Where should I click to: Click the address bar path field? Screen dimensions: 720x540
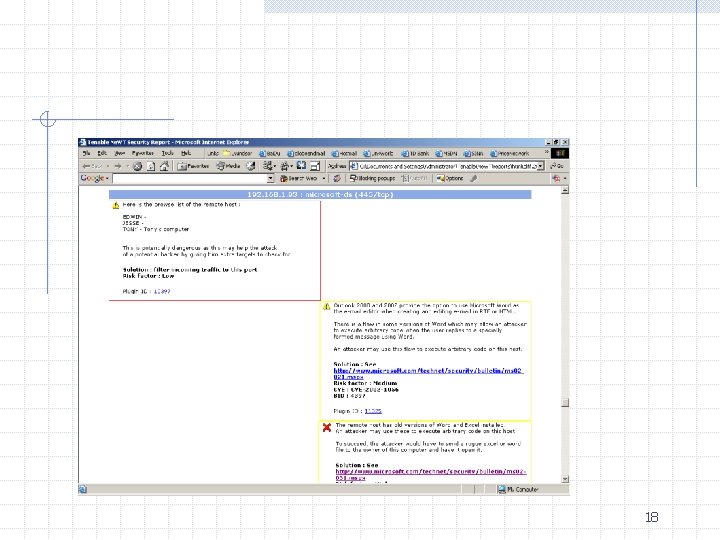coord(448,166)
